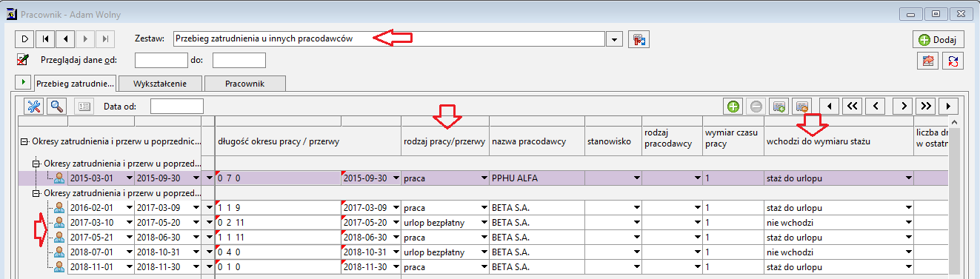Switch to the Wykształcenie tab
The width and height of the screenshot is (980, 279).
click(x=160, y=83)
